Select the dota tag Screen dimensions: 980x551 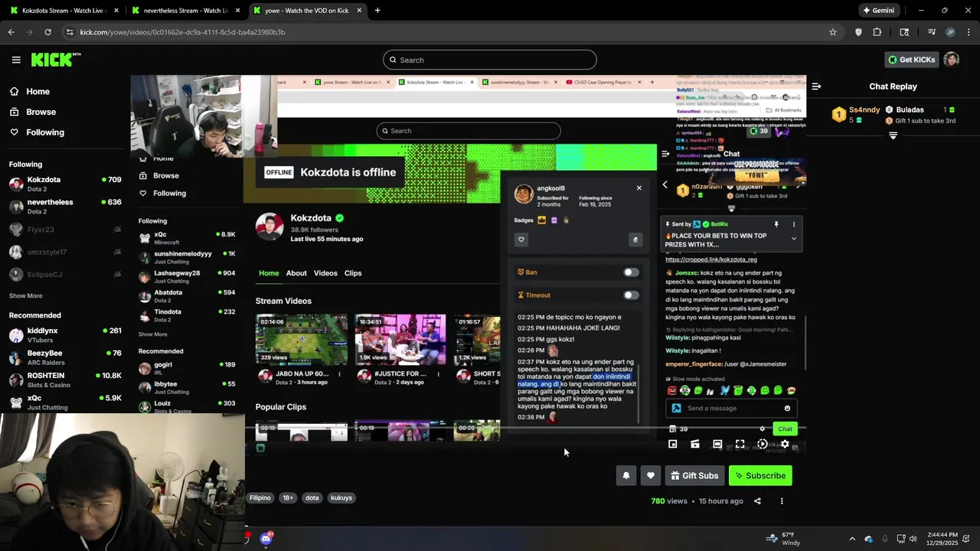click(312, 498)
